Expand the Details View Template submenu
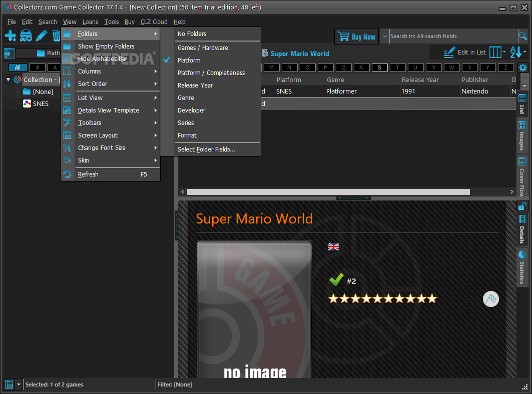532x394 pixels. pyautogui.click(x=110, y=110)
